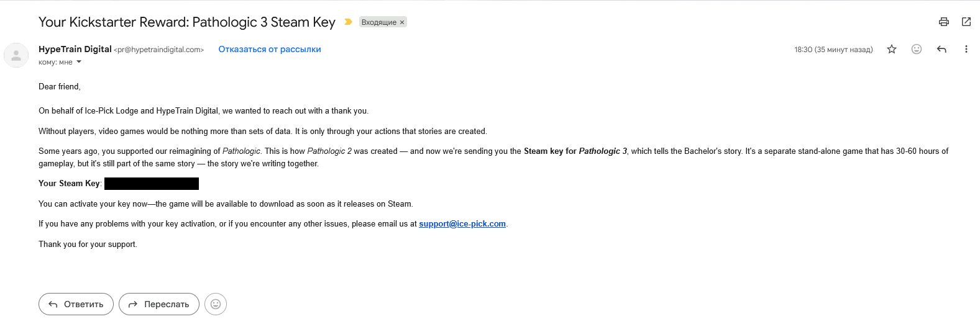This screenshot has width=980, height=332.
Task: Open the email in a new window
Action: click(x=966, y=22)
